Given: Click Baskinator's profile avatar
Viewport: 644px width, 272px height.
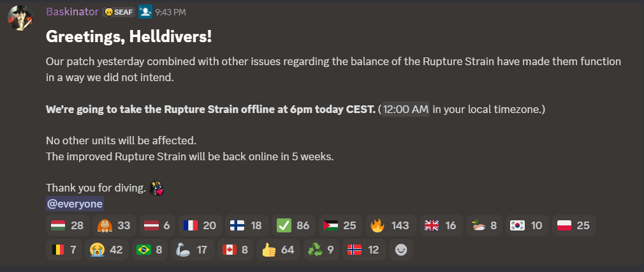Looking at the screenshot, I should (x=20, y=18).
